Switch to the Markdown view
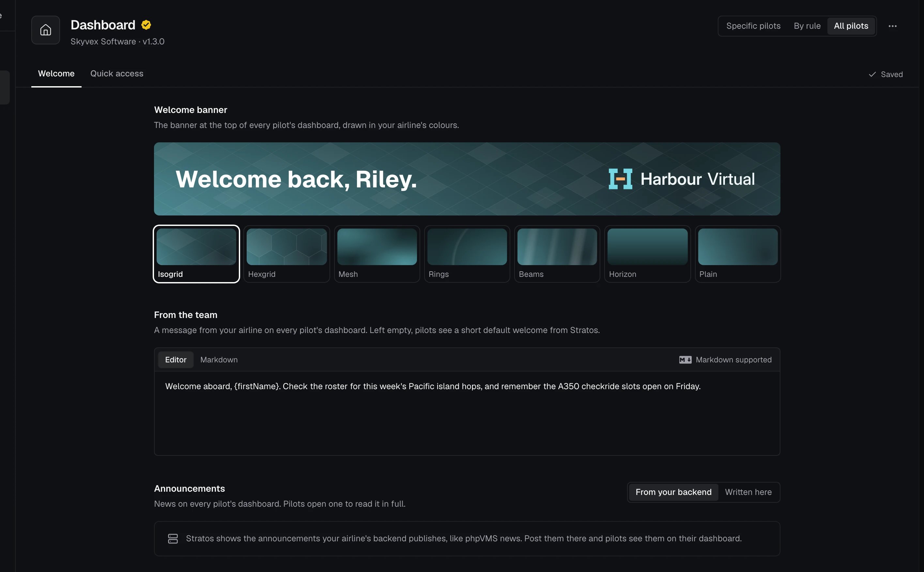Screen dimensions: 924x572 click(x=219, y=360)
